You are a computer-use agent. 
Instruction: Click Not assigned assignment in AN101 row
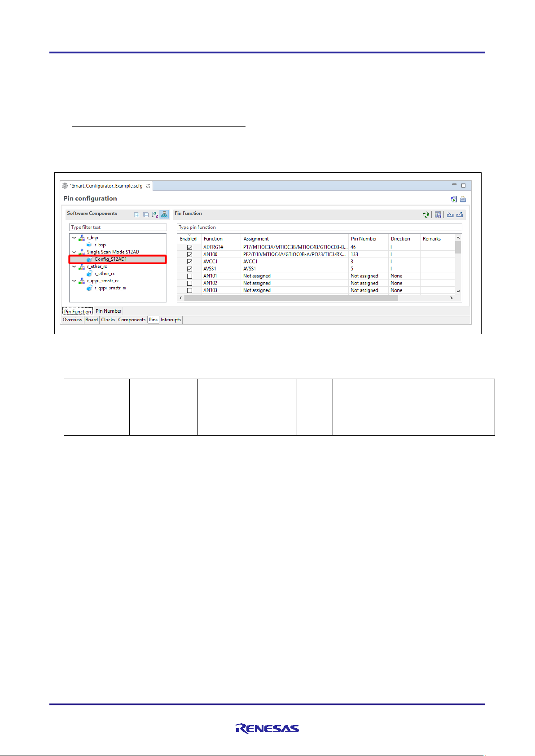(257, 276)
